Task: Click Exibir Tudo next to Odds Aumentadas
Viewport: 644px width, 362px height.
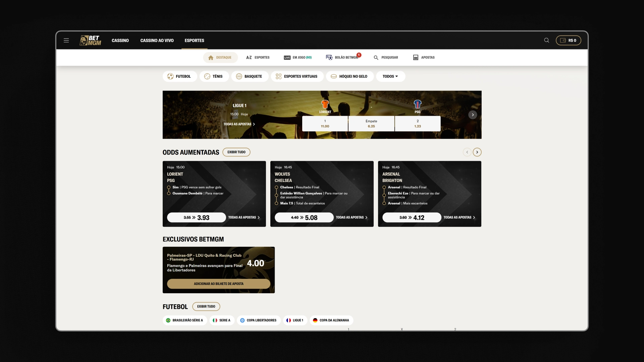Action: [x=236, y=152]
